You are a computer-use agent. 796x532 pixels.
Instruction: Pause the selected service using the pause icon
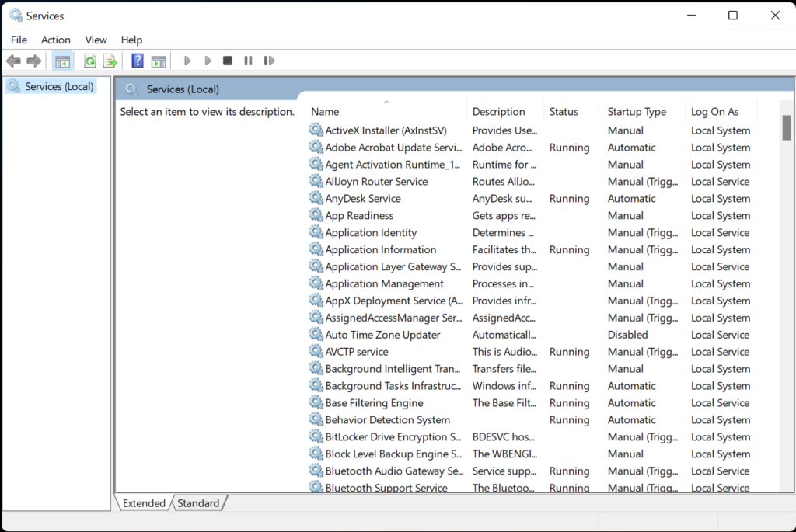click(247, 61)
